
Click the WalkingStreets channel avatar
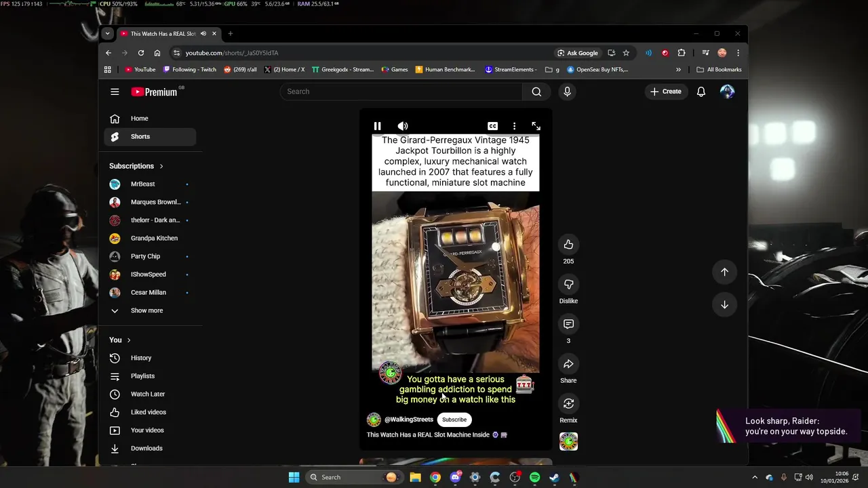[374, 420]
